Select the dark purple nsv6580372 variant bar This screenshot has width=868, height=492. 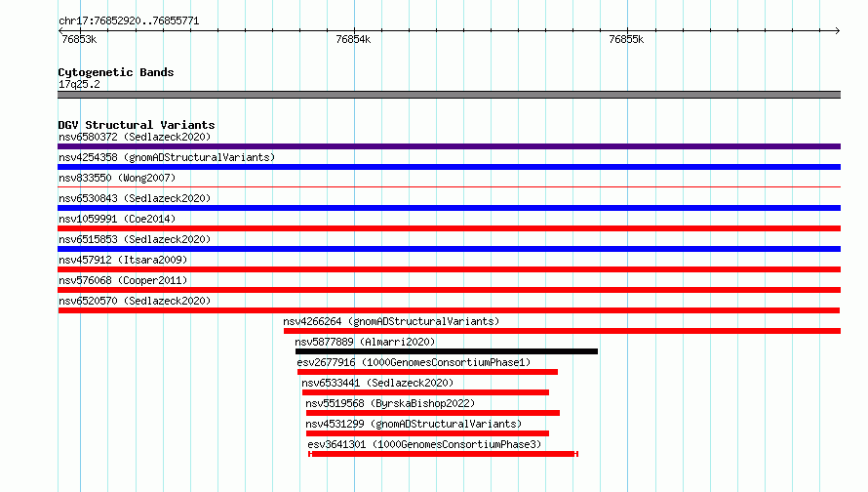pos(449,146)
